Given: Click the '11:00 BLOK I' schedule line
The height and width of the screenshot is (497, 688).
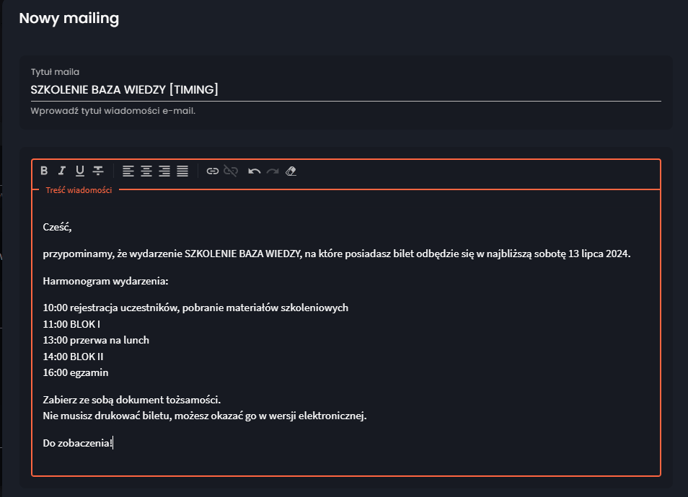Looking at the screenshot, I should click(72, 324).
